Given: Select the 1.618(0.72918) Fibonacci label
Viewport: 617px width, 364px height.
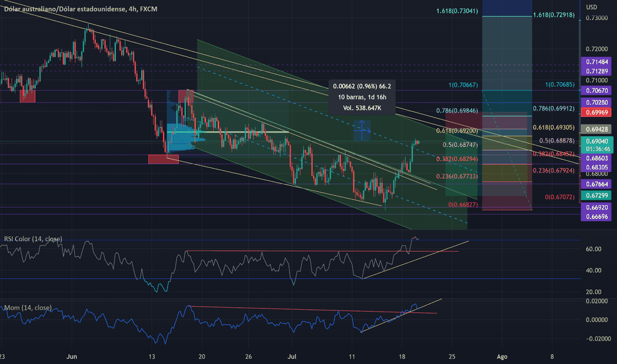Looking at the screenshot, I should click(x=553, y=15).
